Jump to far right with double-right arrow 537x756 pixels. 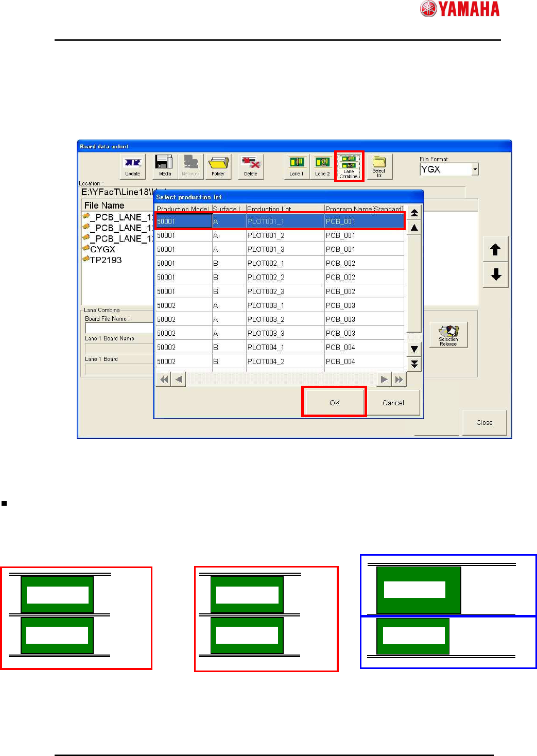click(x=399, y=380)
